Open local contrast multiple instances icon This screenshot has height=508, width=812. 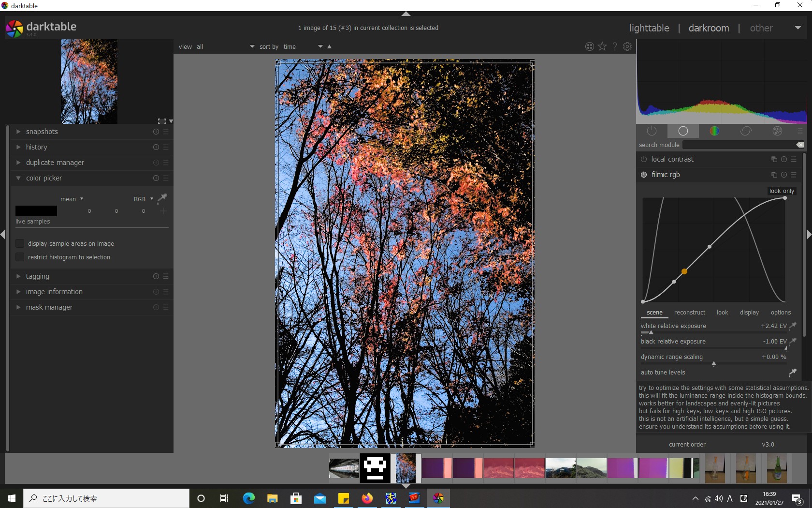[x=774, y=159]
